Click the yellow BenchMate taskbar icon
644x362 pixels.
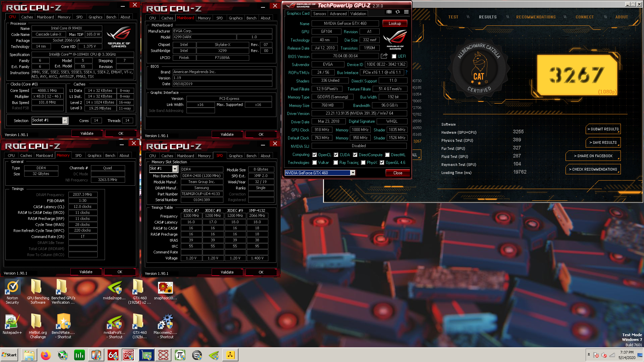[x=230, y=355]
